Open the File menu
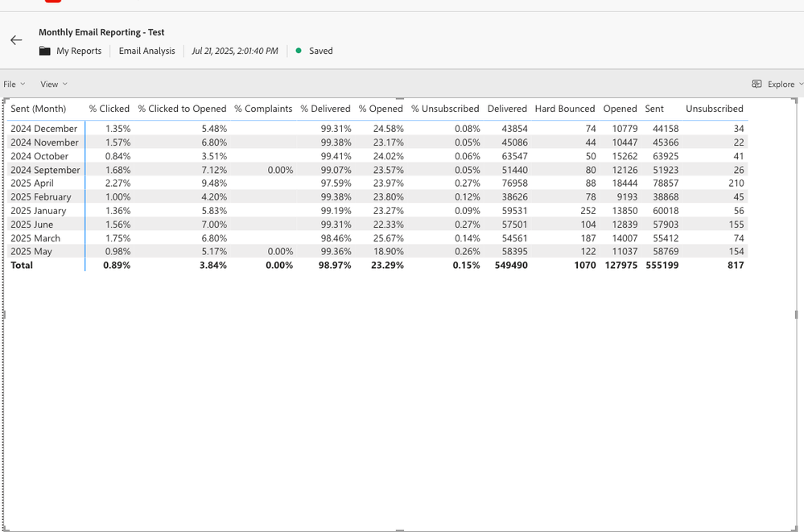This screenshot has height=532, width=804. (x=10, y=84)
